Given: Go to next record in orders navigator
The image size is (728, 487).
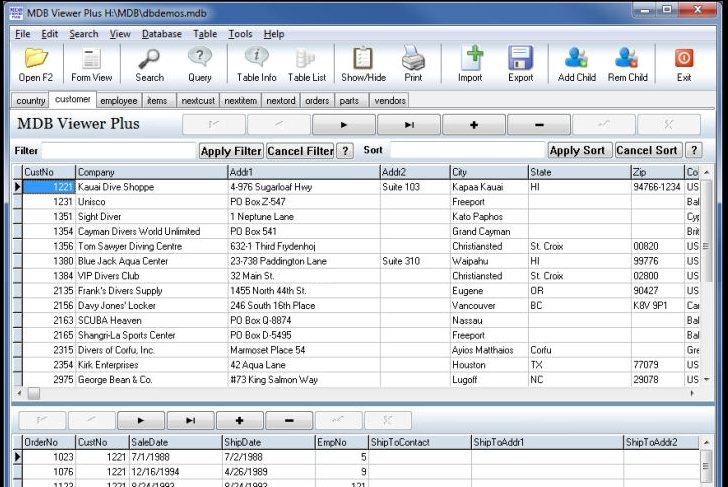Looking at the screenshot, I should point(141,421).
